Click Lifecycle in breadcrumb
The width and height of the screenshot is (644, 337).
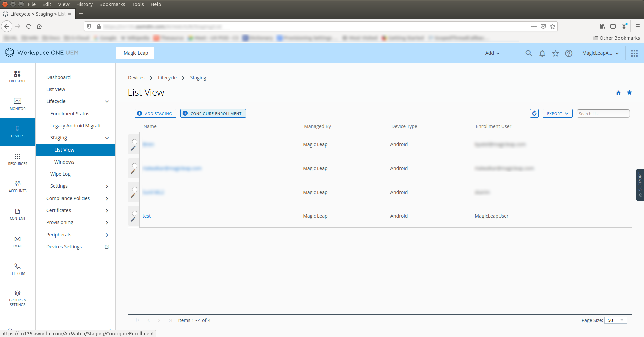(x=167, y=78)
